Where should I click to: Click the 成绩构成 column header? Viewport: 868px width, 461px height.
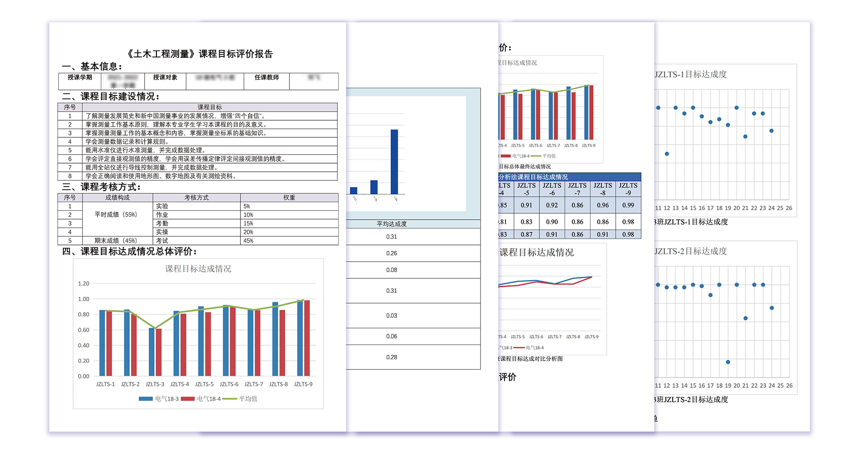point(118,198)
